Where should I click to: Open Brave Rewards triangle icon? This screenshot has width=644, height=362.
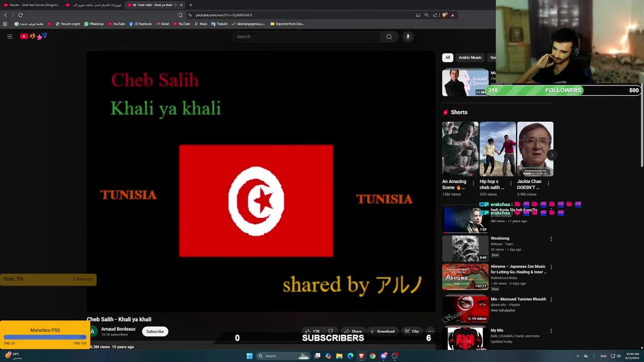point(453,15)
